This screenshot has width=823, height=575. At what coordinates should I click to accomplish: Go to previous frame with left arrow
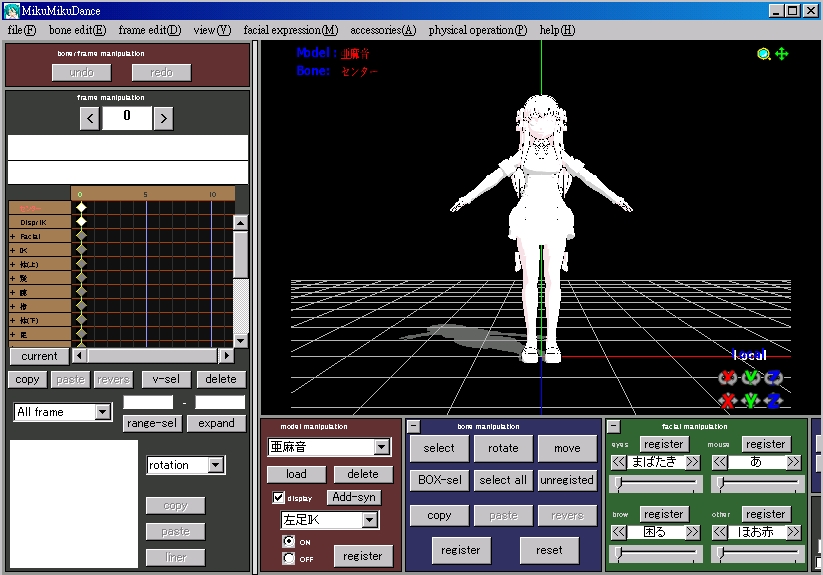[x=90, y=119]
